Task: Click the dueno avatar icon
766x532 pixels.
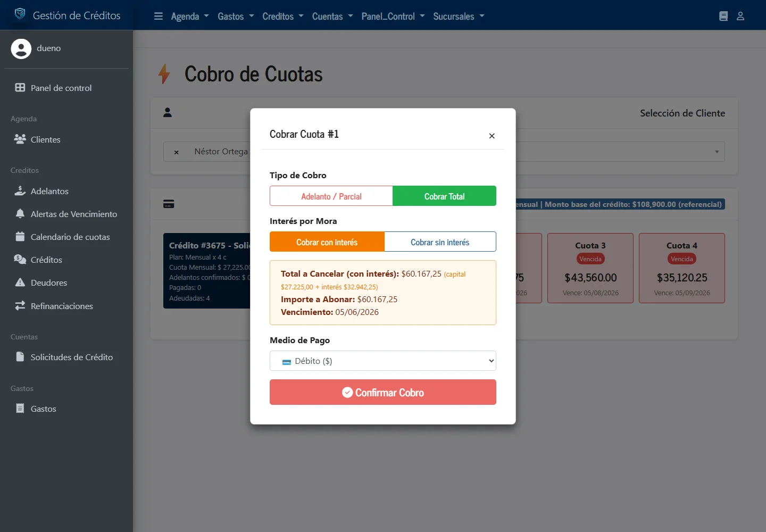Action: point(21,48)
